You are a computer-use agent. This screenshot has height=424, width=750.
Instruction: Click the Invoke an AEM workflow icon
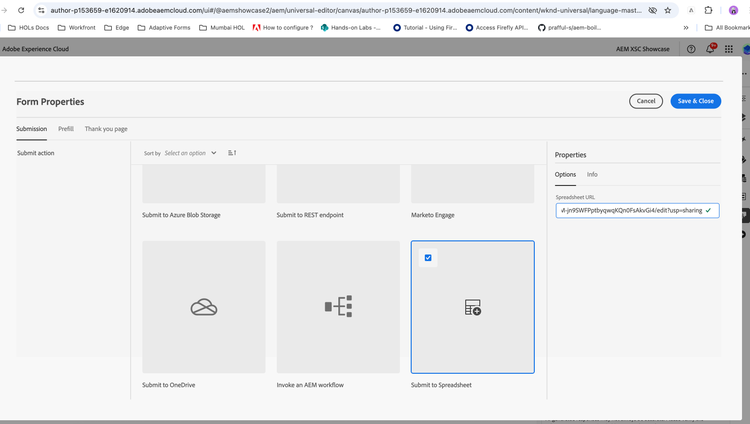(x=338, y=307)
